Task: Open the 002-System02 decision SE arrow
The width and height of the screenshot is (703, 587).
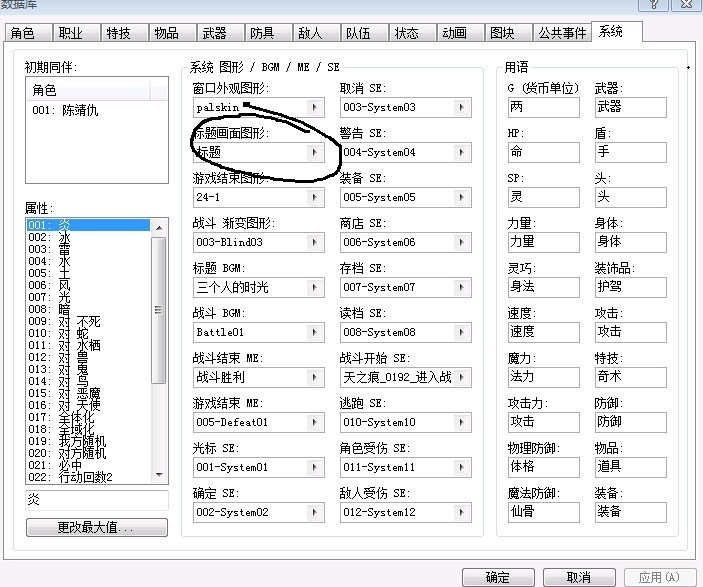Action: tap(314, 513)
